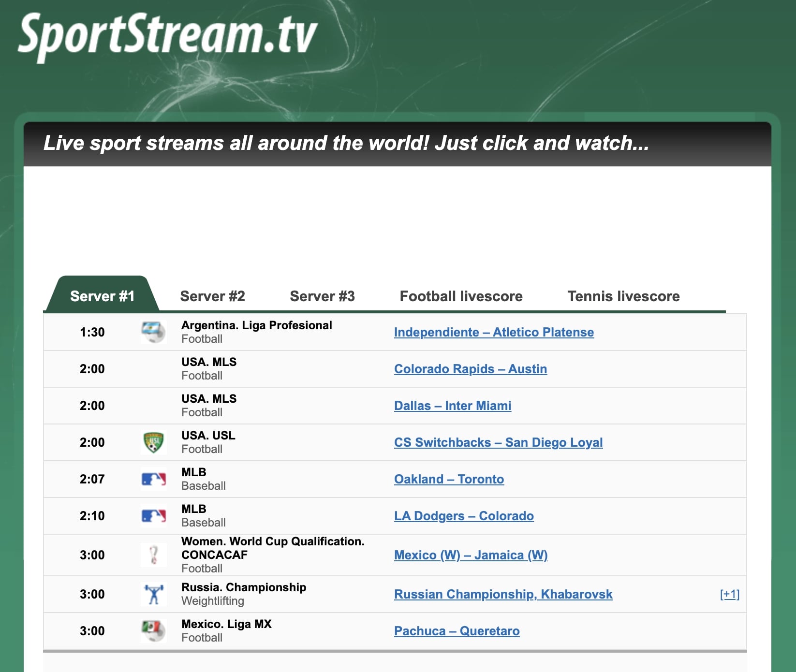Screen dimensions: 796x672
Task: Open the Tennis livescore tab
Action: [623, 296]
